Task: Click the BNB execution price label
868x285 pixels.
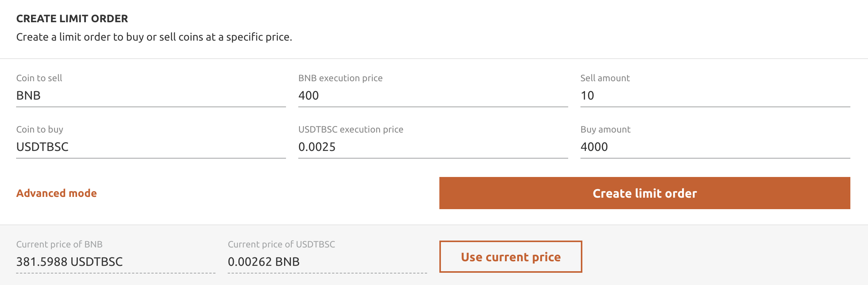Action: point(340,78)
